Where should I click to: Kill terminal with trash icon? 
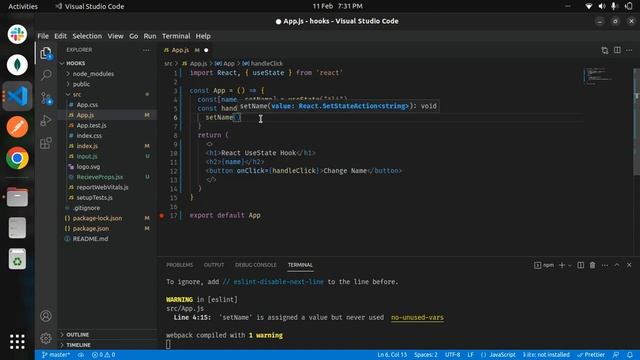click(x=592, y=265)
